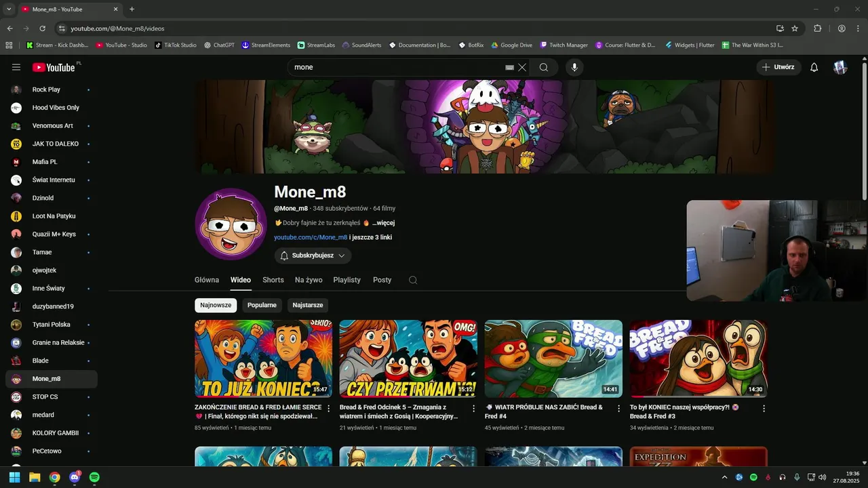Switch to the Główna tab
Viewport: 868px width, 488px height.
click(x=207, y=280)
